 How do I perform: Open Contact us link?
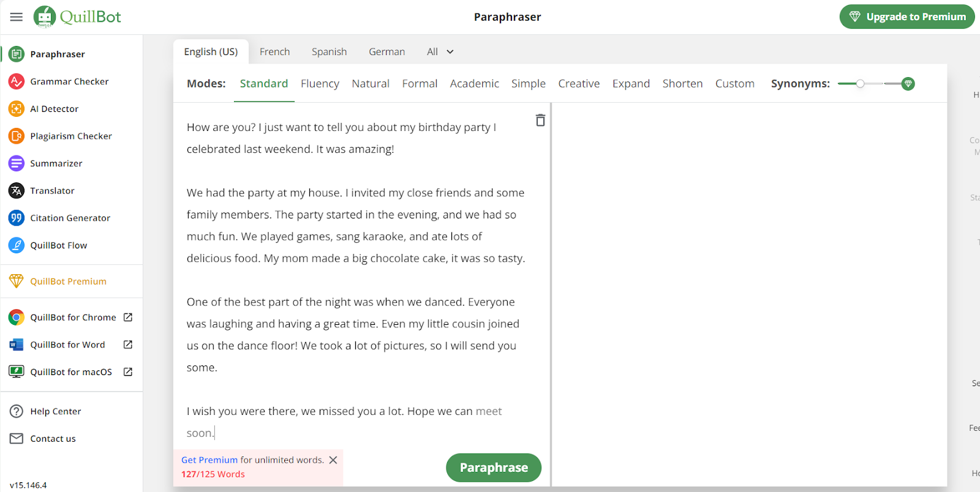tap(53, 439)
